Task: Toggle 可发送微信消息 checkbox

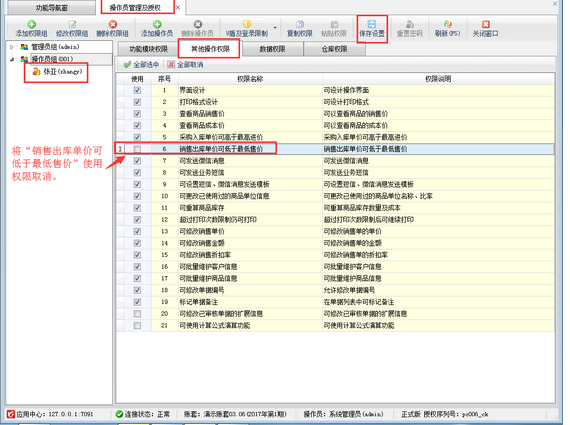Action: pyautogui.click(x=137, y=161)
